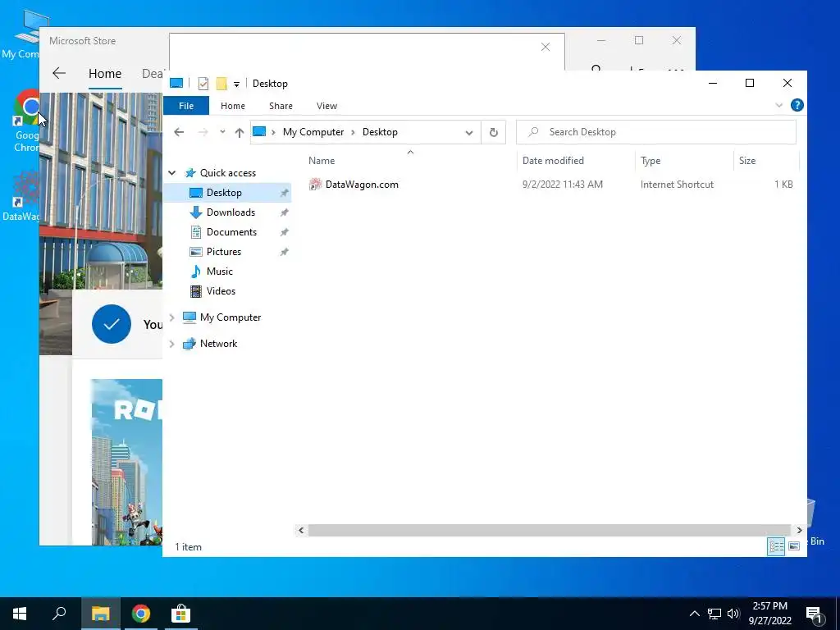The image size is (840, 630).
Task: Sort by Date modified column header
Action: tap(553, 160)
